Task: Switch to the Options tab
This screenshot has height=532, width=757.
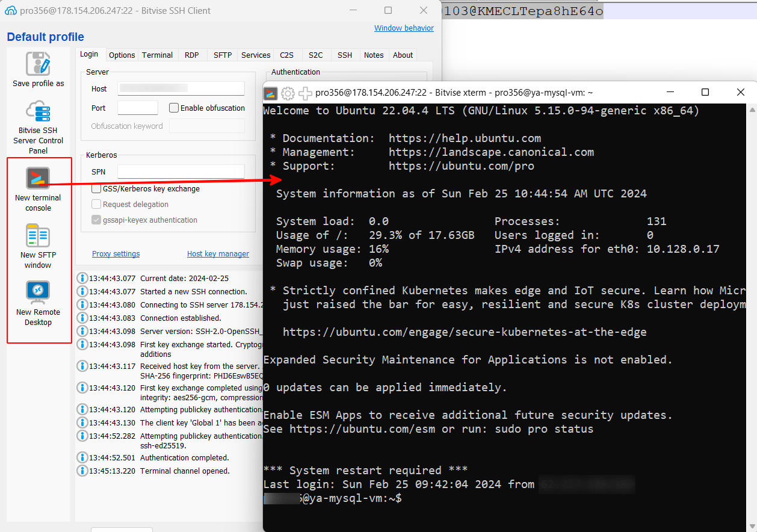Action: (122, 55)
